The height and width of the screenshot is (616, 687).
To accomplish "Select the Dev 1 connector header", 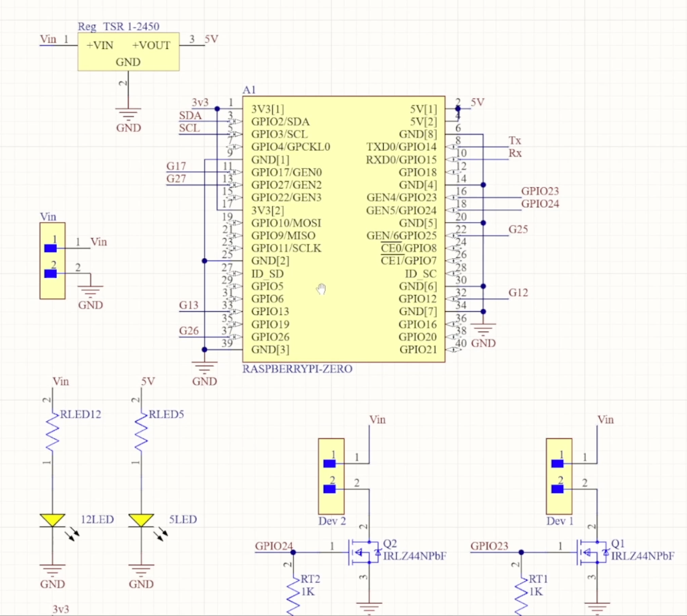I will (559, 476).
